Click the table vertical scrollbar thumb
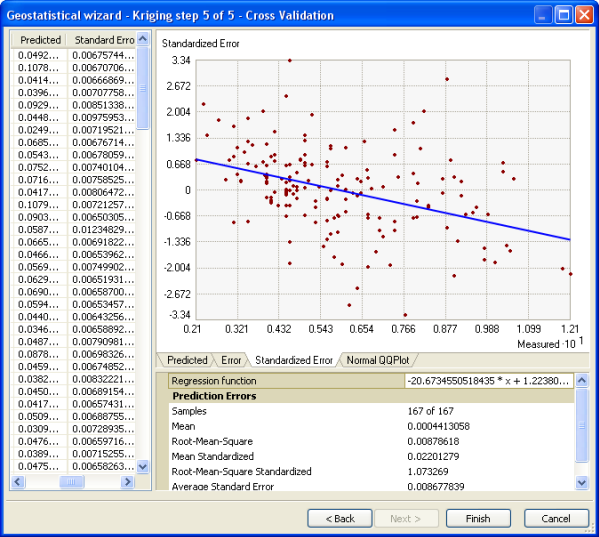This screenshot has width=599, height=537. click(142, 88)
